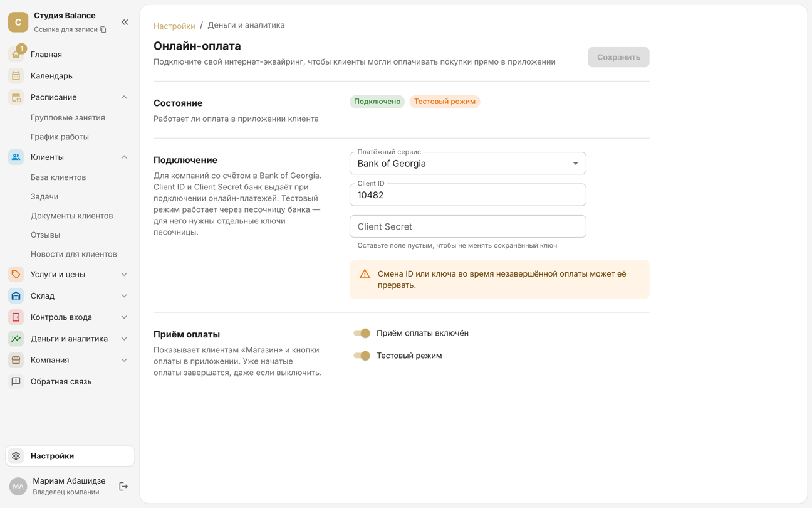
Task: Click the Сохранить button
Action: point(618,57)
